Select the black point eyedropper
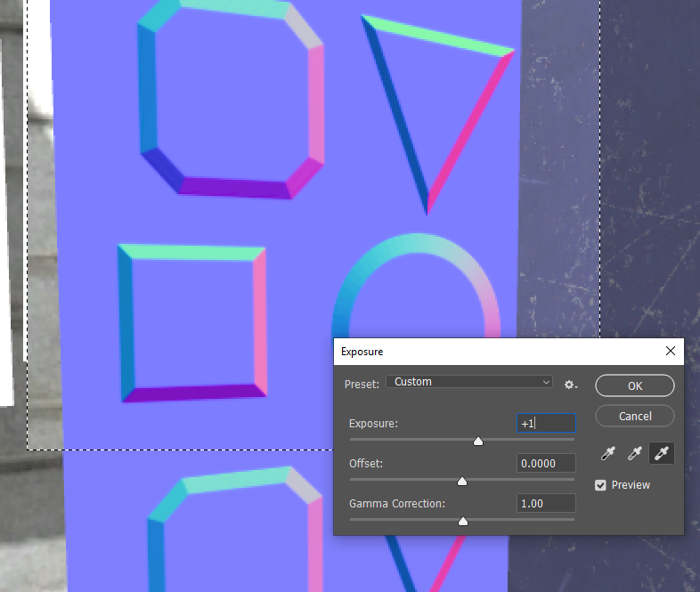 click(x=608, y=454)
